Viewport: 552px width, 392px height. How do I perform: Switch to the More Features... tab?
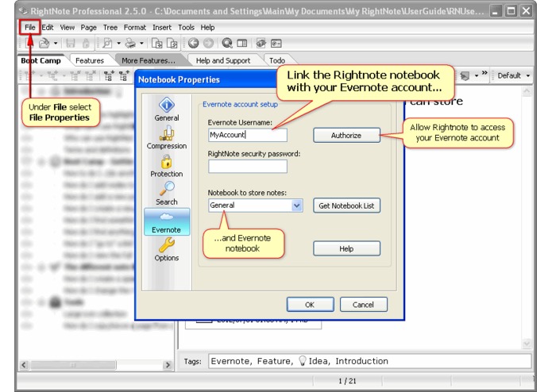[x=149, y=60]
